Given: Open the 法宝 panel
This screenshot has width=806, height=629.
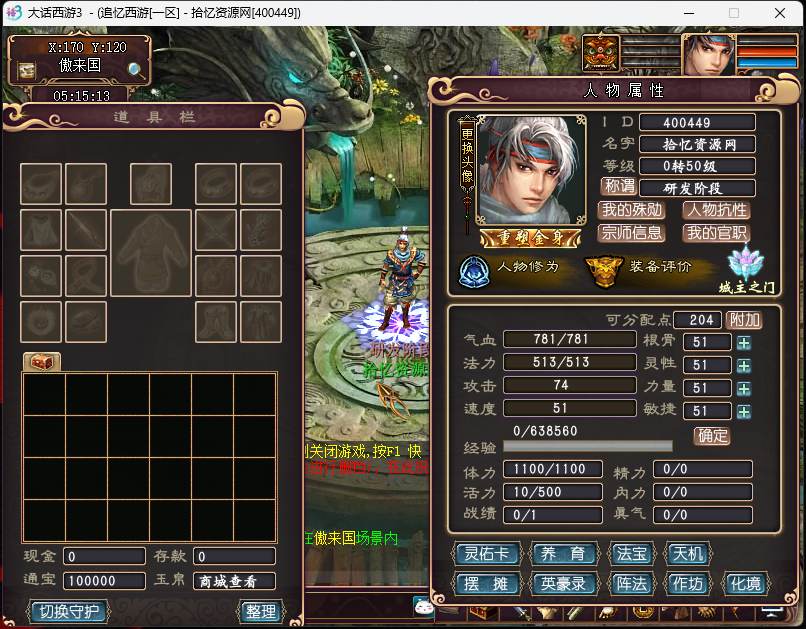Looking at the screenshot, I should point(631,554).
